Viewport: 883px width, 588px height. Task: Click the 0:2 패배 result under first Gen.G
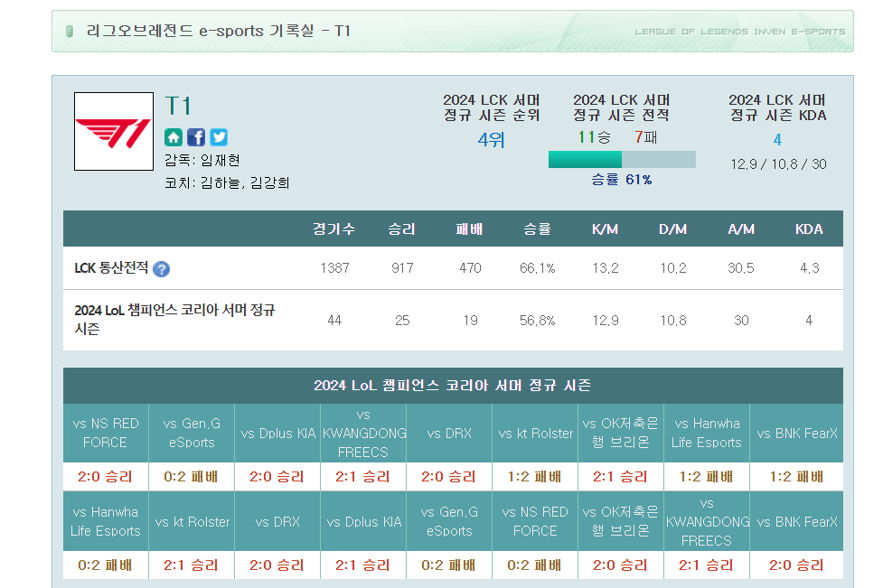[191, 477]
